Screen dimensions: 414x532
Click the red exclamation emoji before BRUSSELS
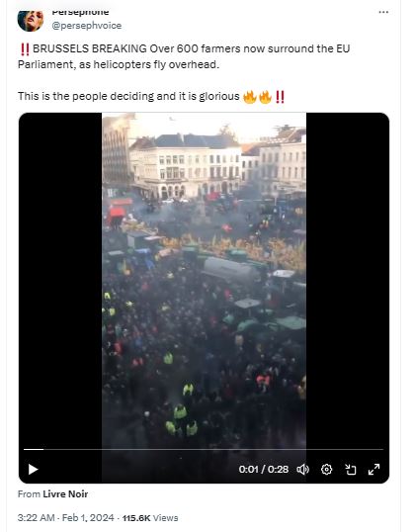point(25,49)
